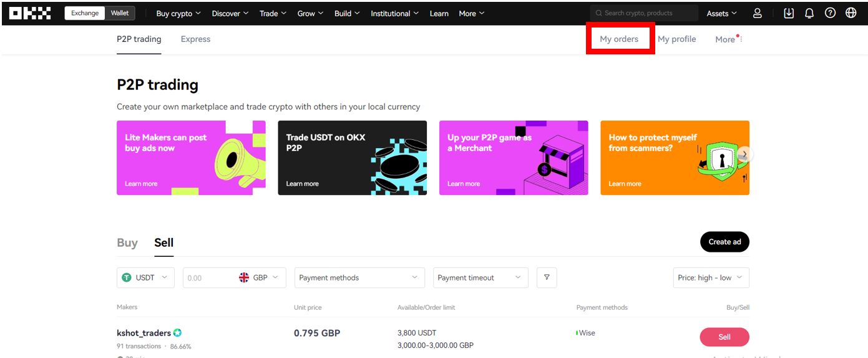The width and height of the screenshot is (868, 358).
Task: Click Sell button for kshot_traders
Action: coord(724,337)
